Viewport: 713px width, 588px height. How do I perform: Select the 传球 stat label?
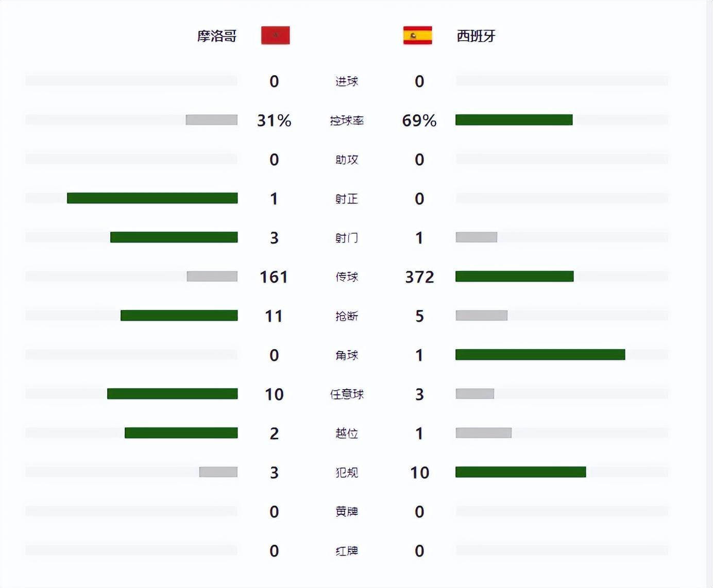tap(347, 277)
